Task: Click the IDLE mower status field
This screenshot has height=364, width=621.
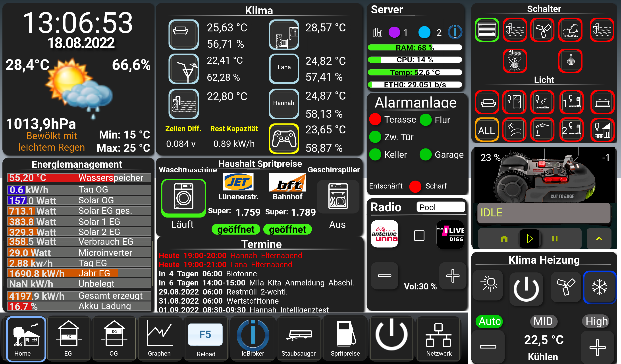Action: pos(544,213)
